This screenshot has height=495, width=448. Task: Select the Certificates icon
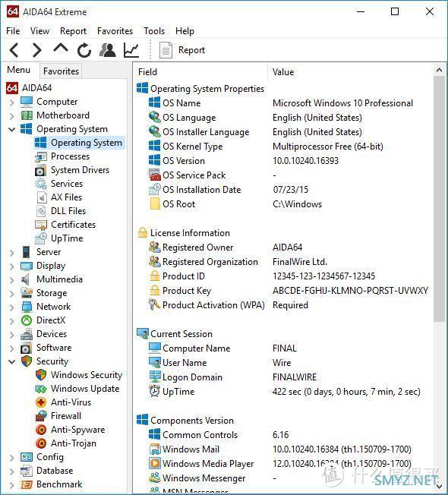click(41, 225)
